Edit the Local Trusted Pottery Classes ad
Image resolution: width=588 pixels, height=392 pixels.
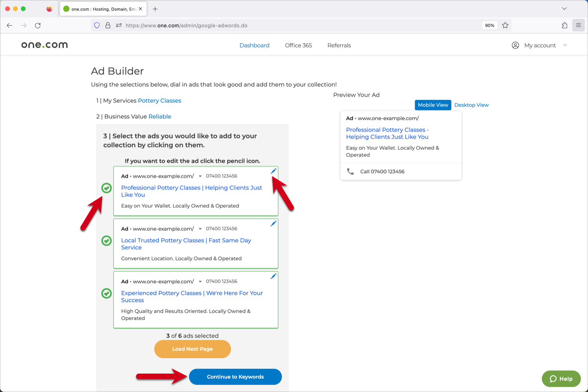coord(273,223)
